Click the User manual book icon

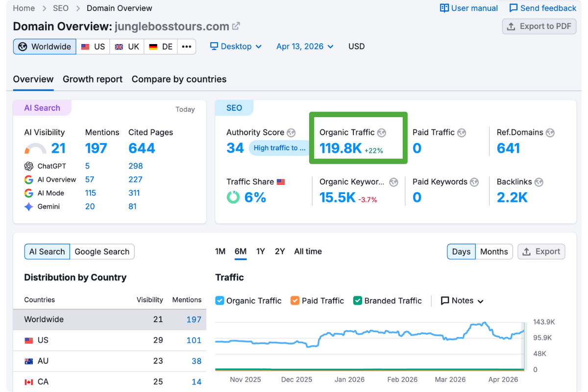coord(444,8)
